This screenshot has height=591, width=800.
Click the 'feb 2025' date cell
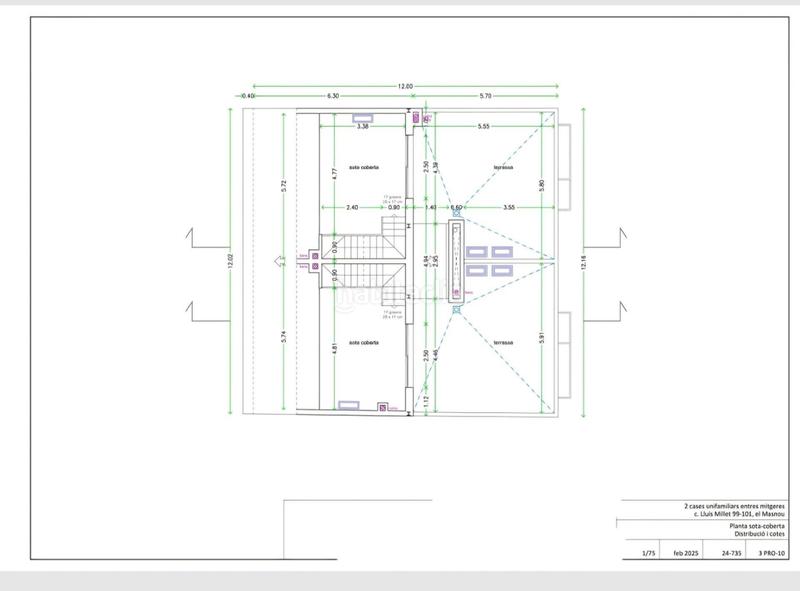[687, 551]
